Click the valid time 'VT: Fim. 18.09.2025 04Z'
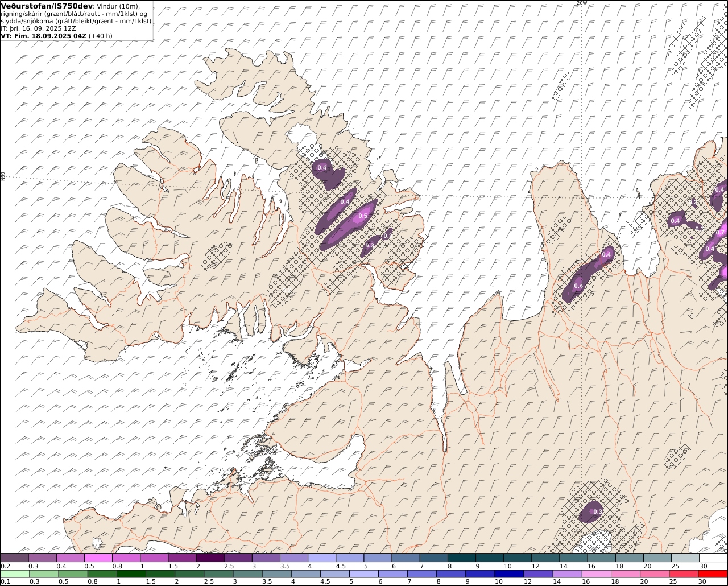The height and width of the screenshot is (586, 728). [x=43, y=36]
